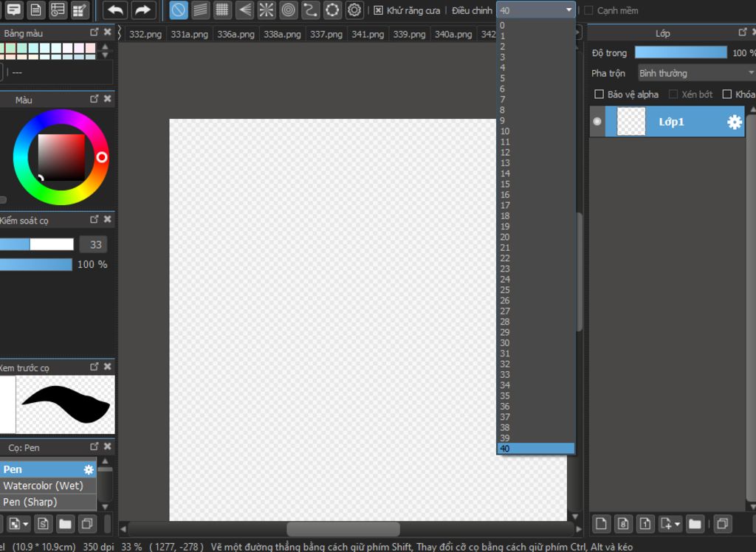Click the speech bubble toolbar icon
756x552 pixels.
click(13, 10)
